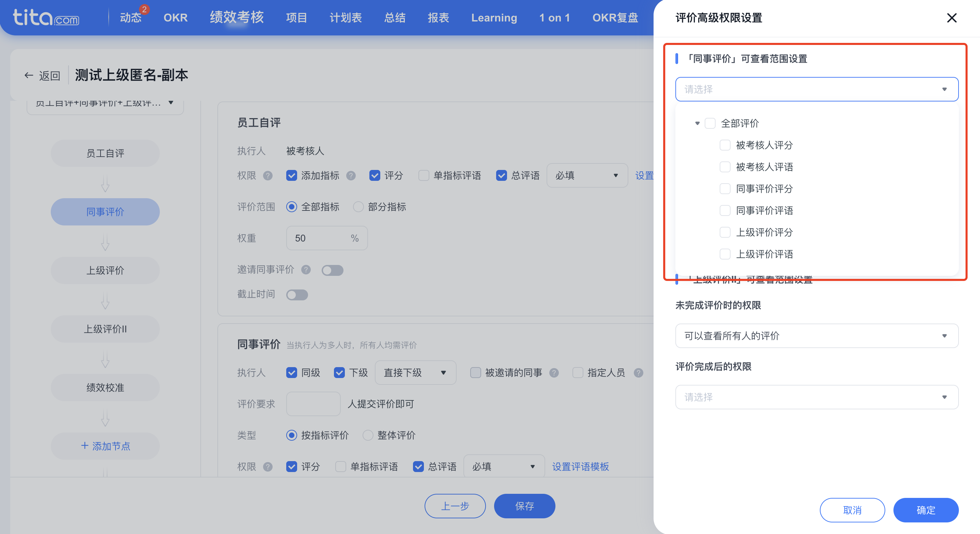The width and height of the screenshot is (980, 534).
Task: Select the 上级评价II flow node
Action: tap(105, 329)
